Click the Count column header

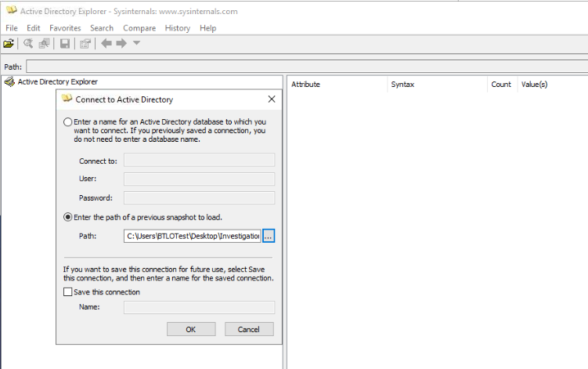[502, 85]
